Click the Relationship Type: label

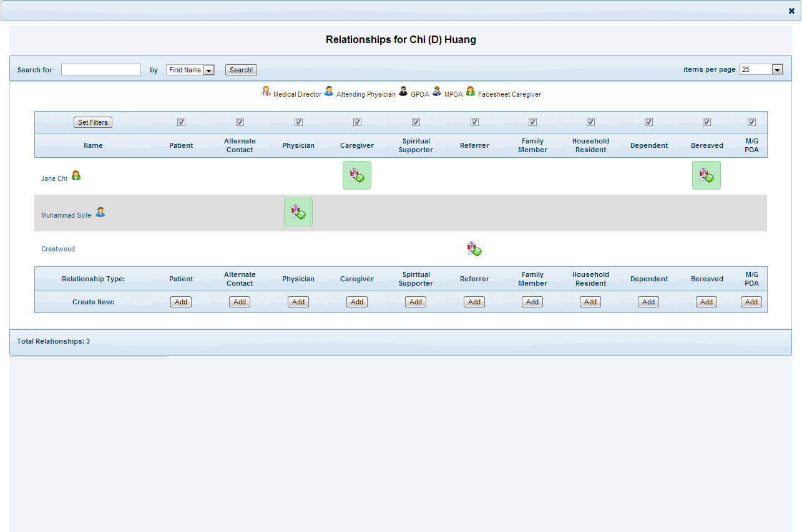(x=93, y=279)
